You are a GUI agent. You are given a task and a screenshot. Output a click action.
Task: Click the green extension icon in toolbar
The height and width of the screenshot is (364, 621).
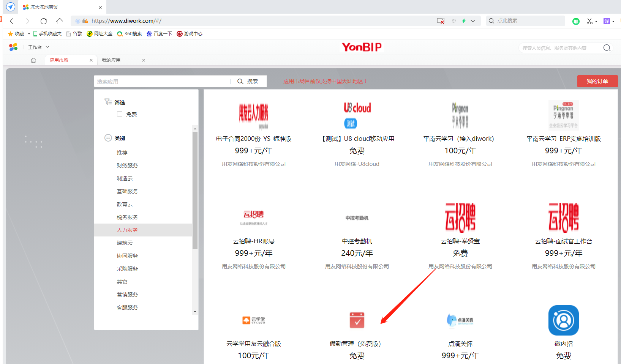tap(576, 21)
